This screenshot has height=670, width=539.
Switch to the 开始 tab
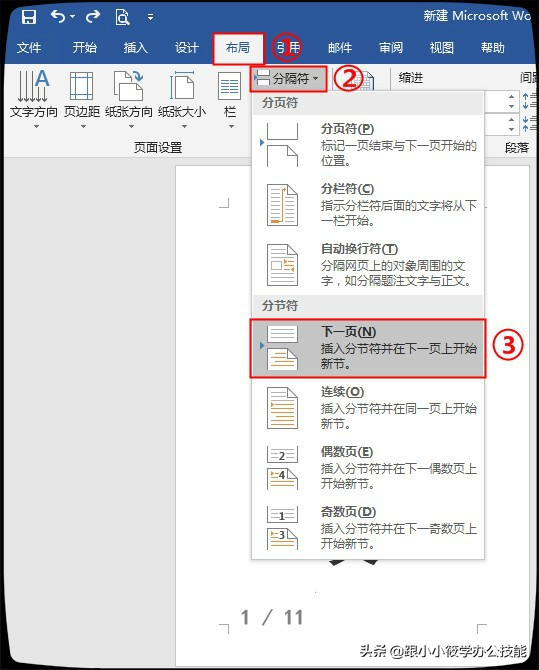[x=84, y=47]
